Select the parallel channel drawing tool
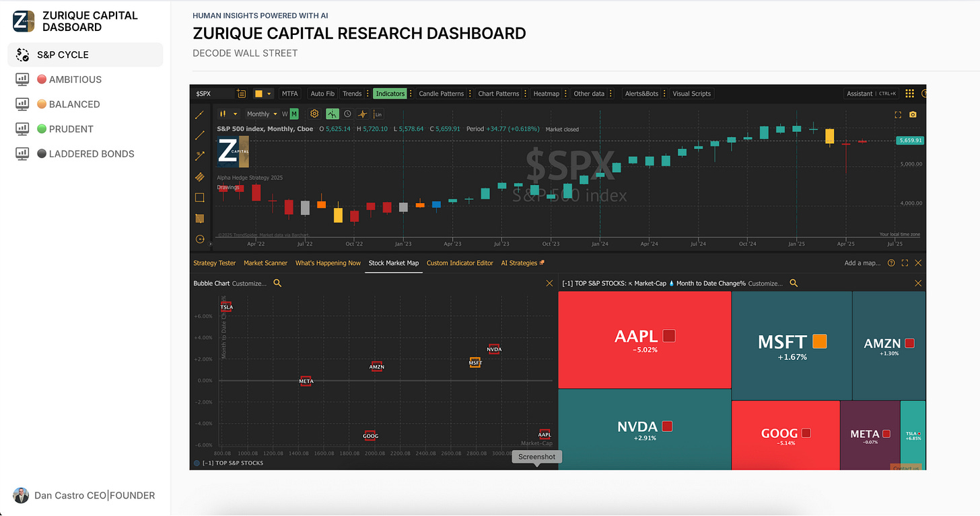 click(x=200, y=177)
